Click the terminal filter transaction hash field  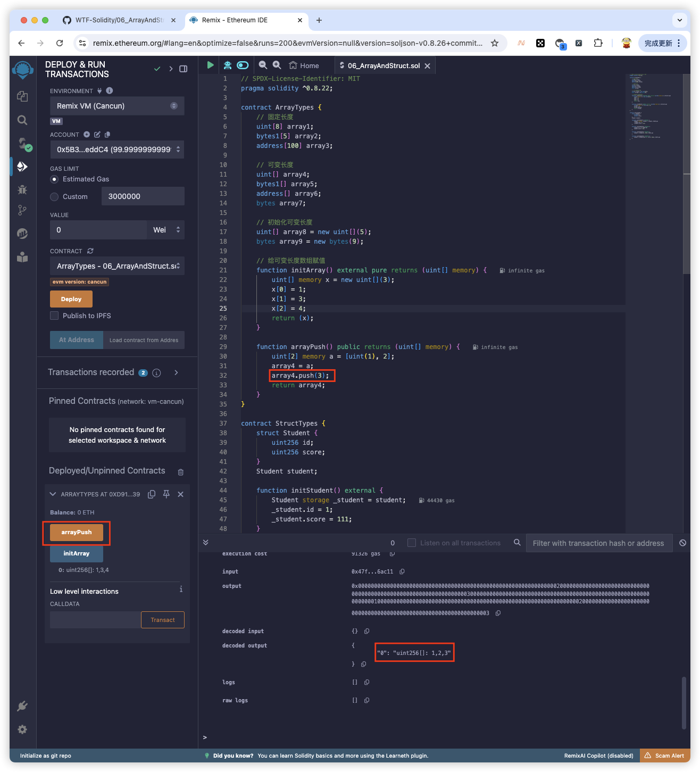click(x=599, y=543)
